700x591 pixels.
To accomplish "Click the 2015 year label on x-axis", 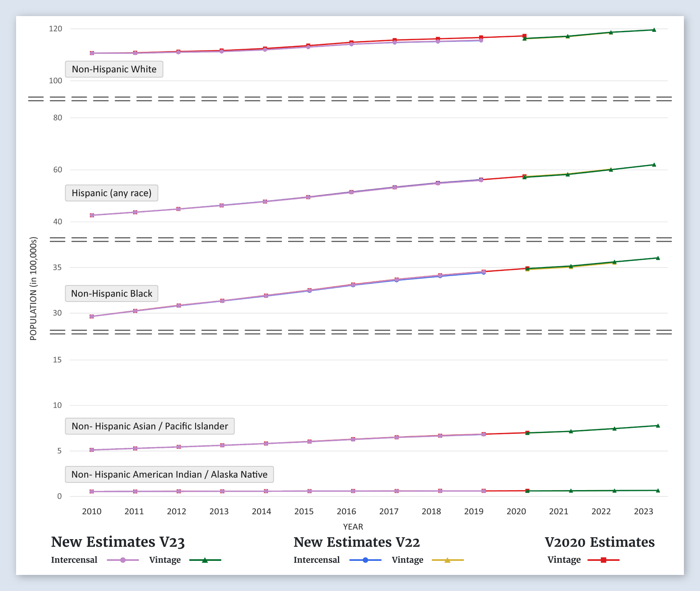I will pos(304,511).
